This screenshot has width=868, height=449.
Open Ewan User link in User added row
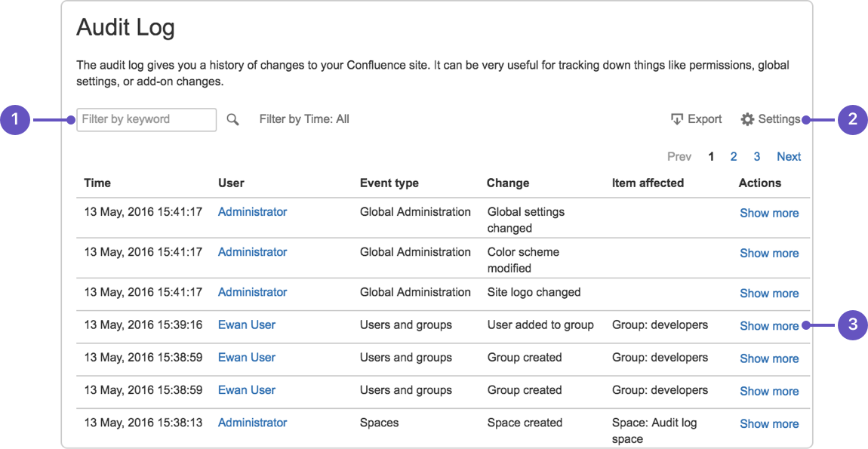[x=247, y=325]
